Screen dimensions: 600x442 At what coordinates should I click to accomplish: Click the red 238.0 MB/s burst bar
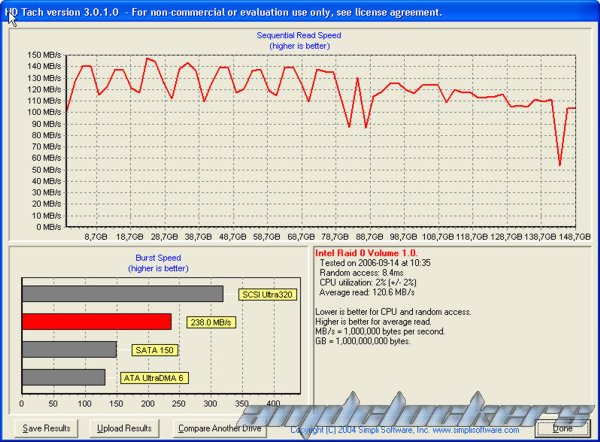click(96, 321)
